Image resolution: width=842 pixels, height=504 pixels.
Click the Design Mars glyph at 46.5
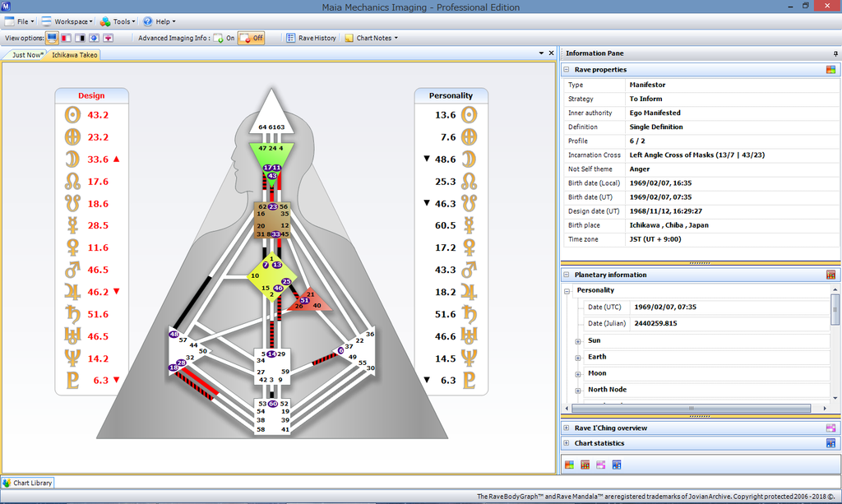[72, 270]
